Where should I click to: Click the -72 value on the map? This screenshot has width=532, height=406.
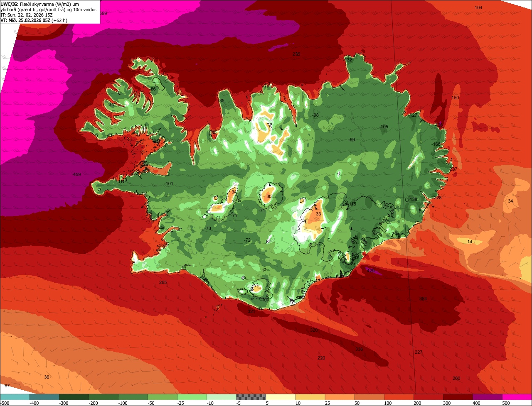(x=247, y=240)
